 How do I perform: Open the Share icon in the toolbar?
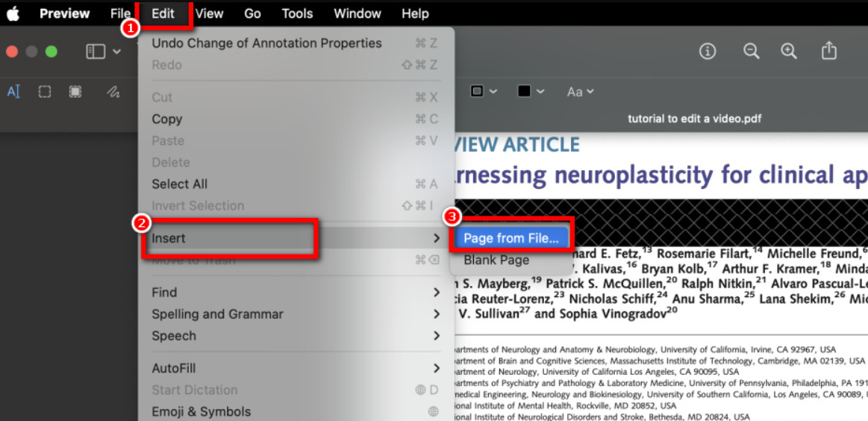828,51
